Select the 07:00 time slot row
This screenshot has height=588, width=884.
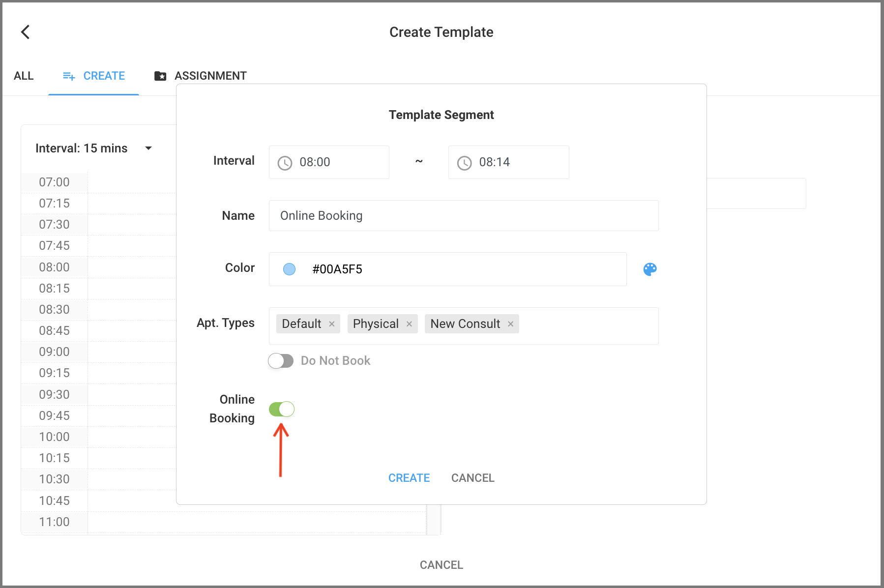pyautogui.click(x=98, y=182)
